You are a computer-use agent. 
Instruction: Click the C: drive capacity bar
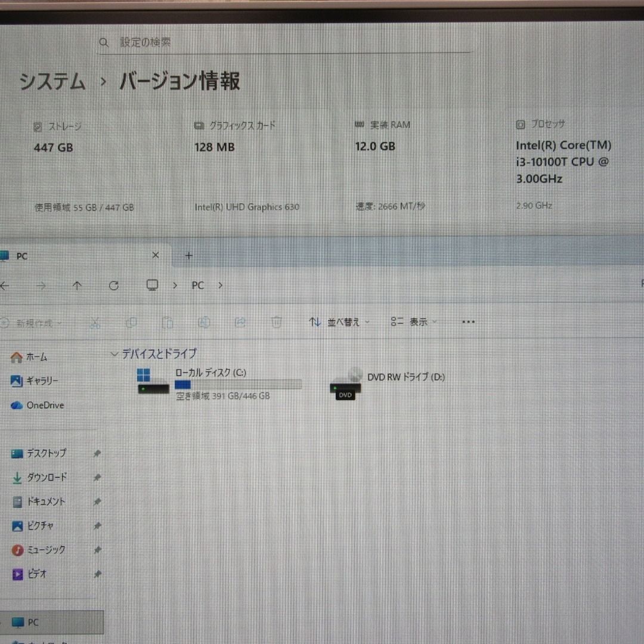tap(239, 384)
